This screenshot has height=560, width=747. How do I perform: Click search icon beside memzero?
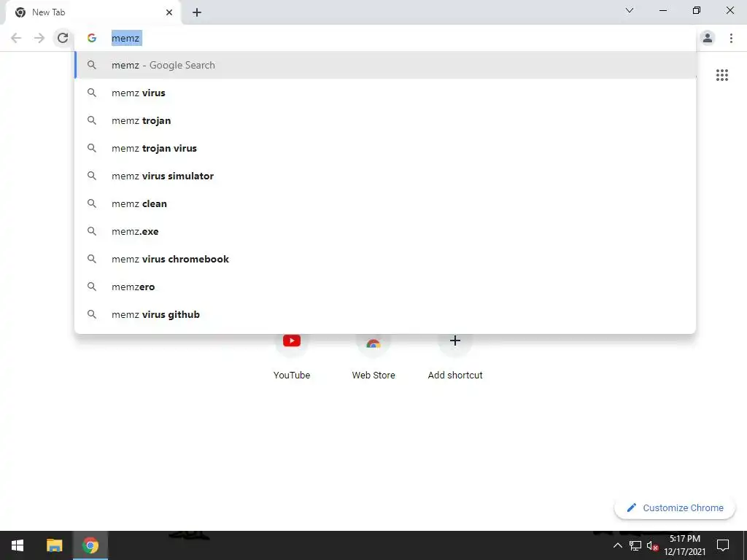click(x=92, y=287)
